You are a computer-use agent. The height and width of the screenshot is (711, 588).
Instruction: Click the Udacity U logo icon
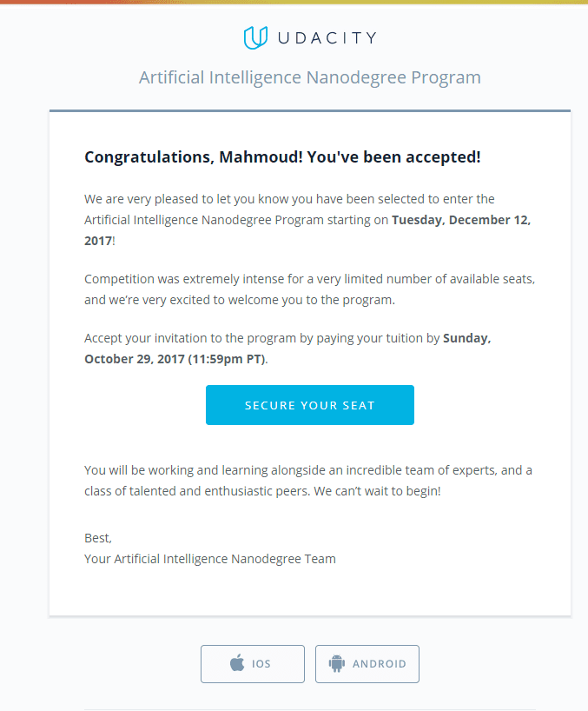click(255, 38)
